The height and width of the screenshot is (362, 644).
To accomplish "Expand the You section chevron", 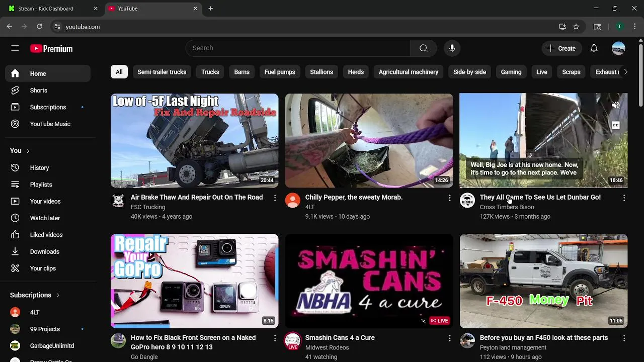I will pyautogui.click(x=28, y=151).
